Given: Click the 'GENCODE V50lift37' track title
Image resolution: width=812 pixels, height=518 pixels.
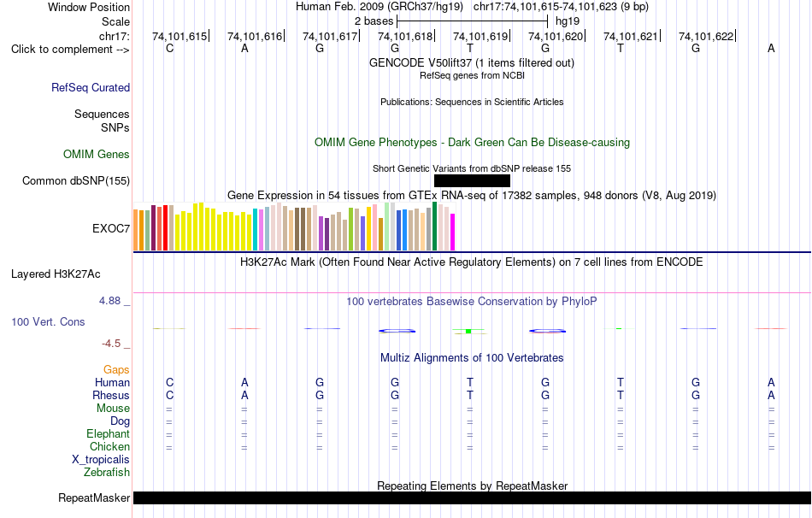Looking at the screenshot, I should [x=471, y=63].
